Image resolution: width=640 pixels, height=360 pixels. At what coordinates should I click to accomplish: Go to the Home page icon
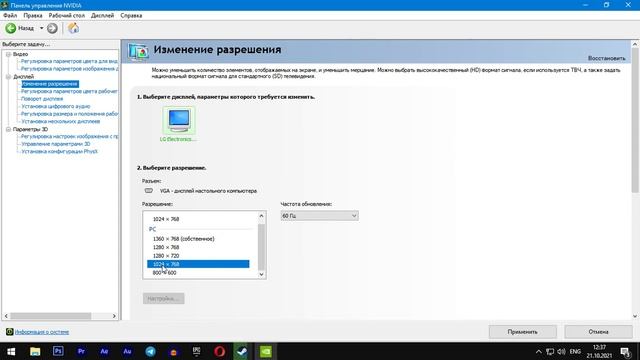[73, 28]
